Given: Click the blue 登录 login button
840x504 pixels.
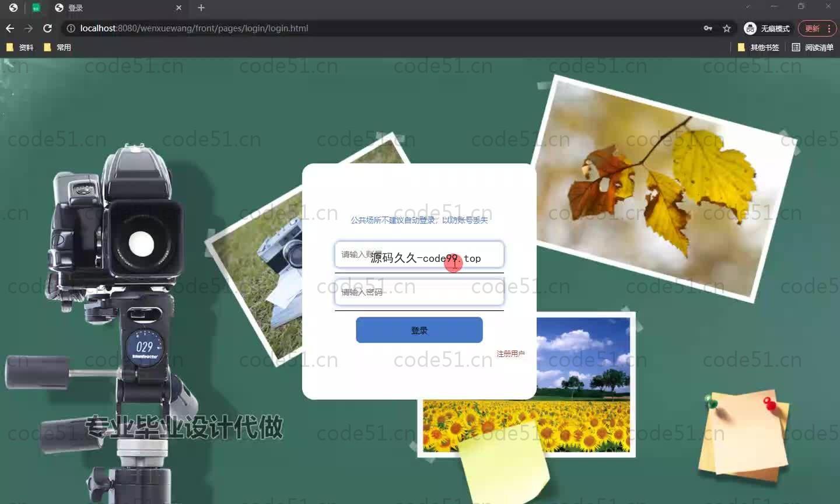Looking at the screenshot, I should [x=419, y=330].
